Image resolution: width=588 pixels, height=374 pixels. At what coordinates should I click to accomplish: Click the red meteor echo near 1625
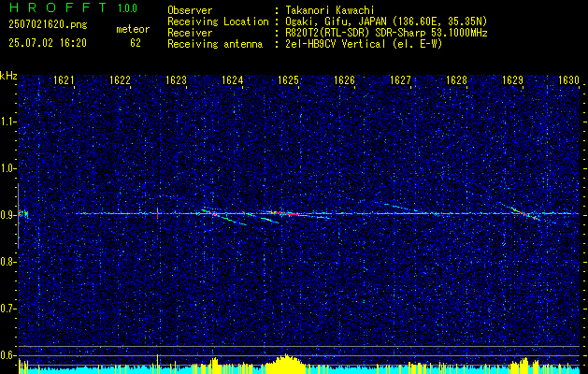(x=288, y=213)
